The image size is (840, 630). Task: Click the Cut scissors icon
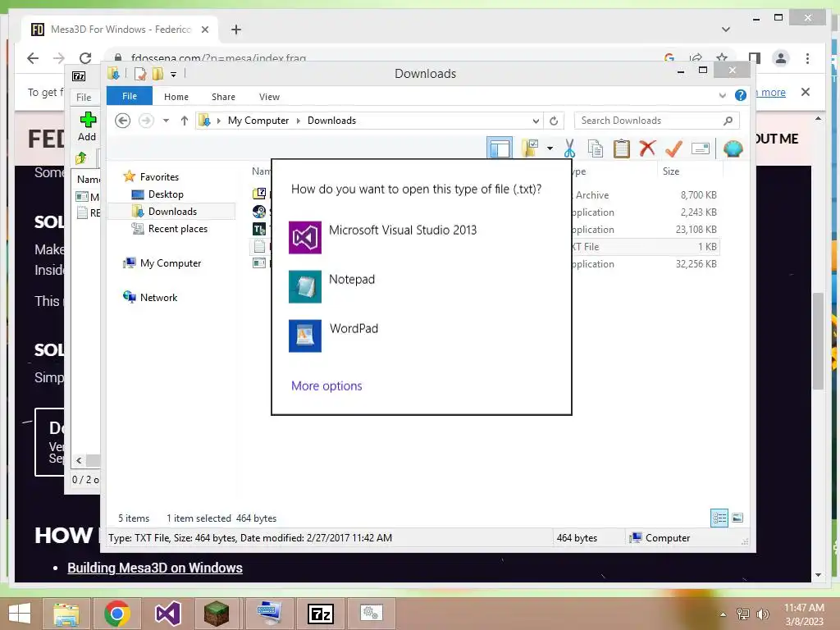(x=569, y=148)
